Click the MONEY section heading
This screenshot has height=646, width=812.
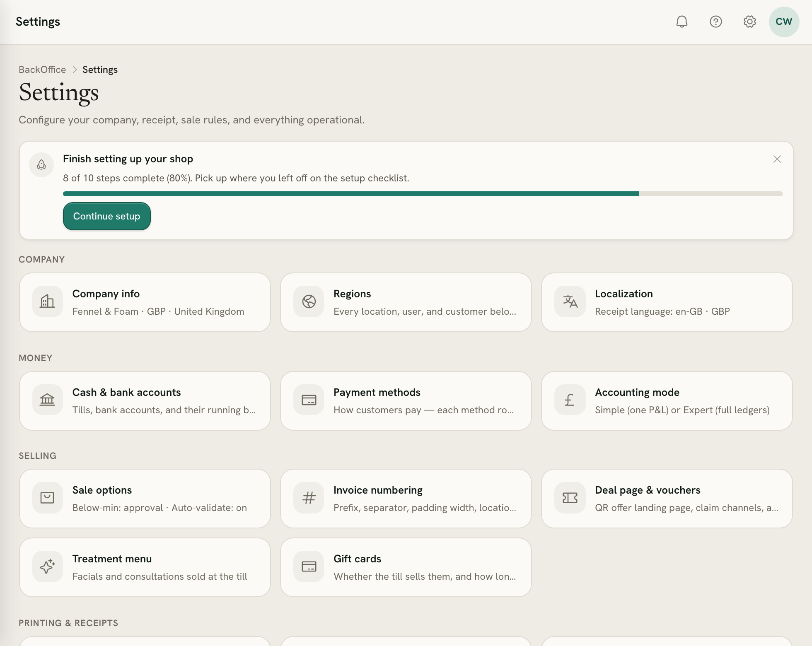36,358
